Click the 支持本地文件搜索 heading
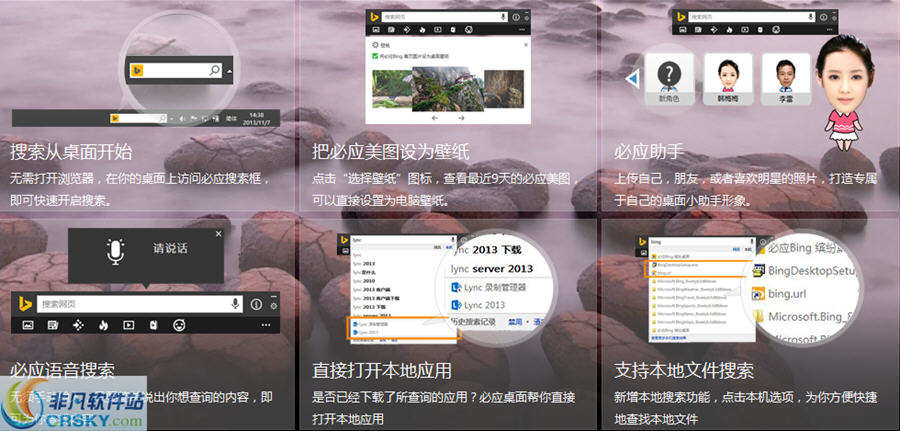900x431 pixels. tap(684, 370)
